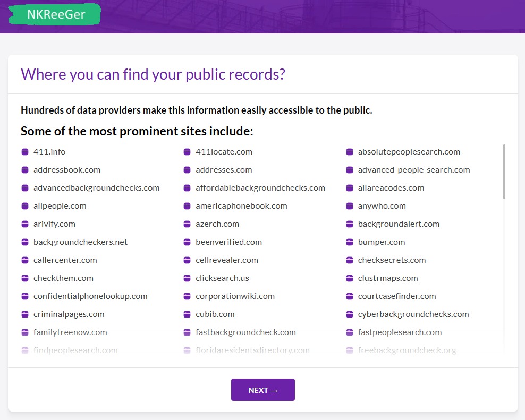Click the icon beside addresses.com
The image size is (525, 420).
pyautogui.click(x=187, y=170)
